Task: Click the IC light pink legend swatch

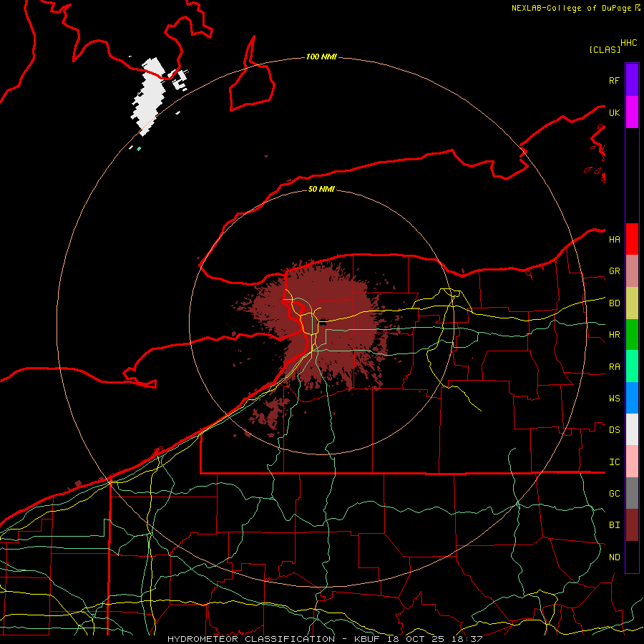Action: [632, 462]
